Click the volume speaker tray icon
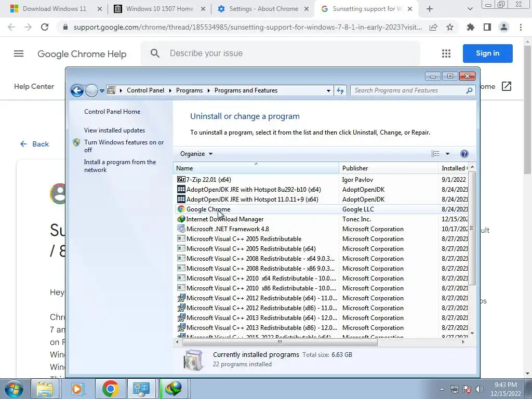Viewport: 532px width, 399px height. click(480, 389)
